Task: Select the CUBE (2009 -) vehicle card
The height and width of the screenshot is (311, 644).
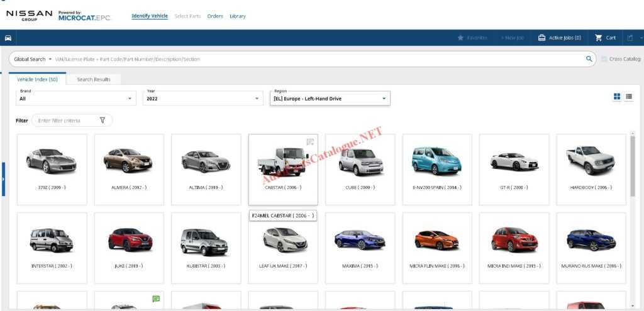Action: click(x=360, y=170)
